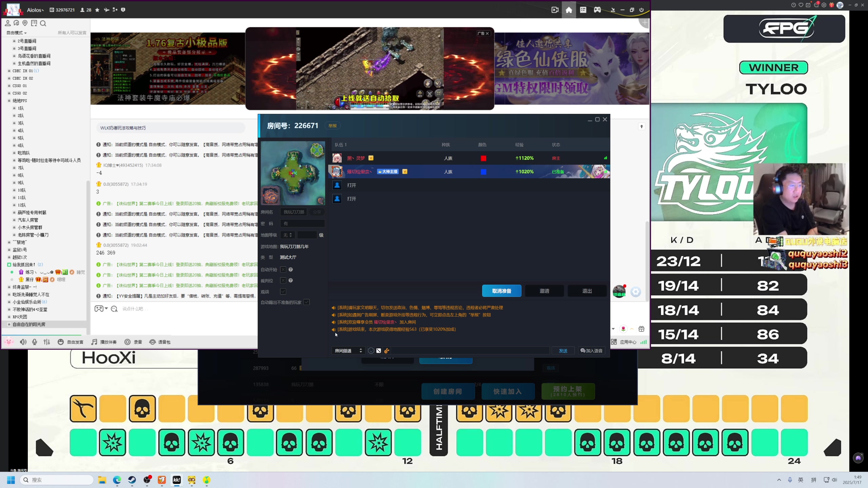Click the blue color swatch in second row
The width and height of the screenshot is (868, 488).
point(484,172)
